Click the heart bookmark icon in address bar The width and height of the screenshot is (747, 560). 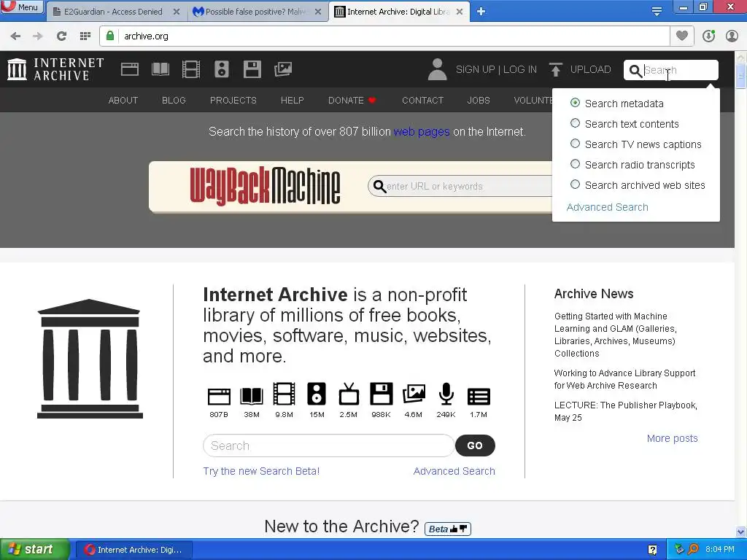682,36
